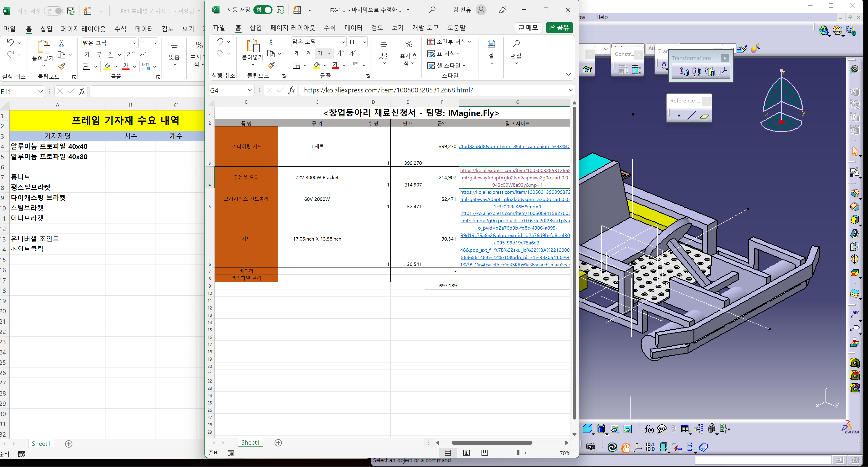This screenshot has width=868, height=467.
Task: Collapse the ribbon chevron in front Excel
Action: click(569, 74)
